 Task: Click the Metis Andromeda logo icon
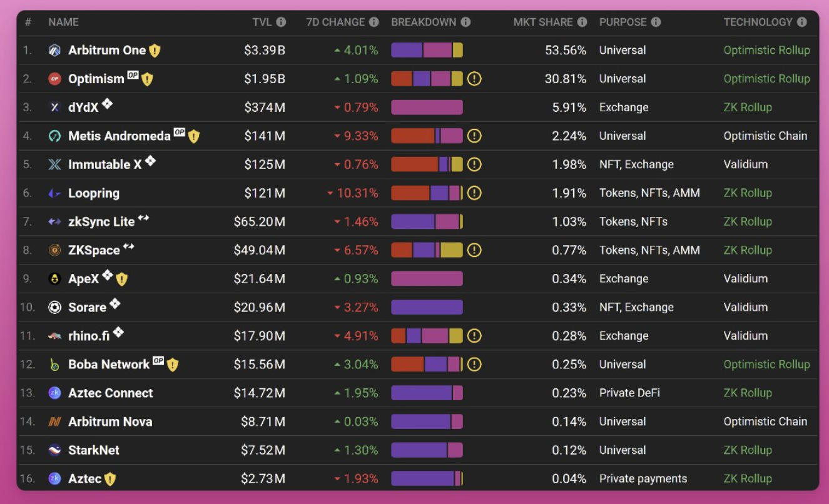click(54, 136)
